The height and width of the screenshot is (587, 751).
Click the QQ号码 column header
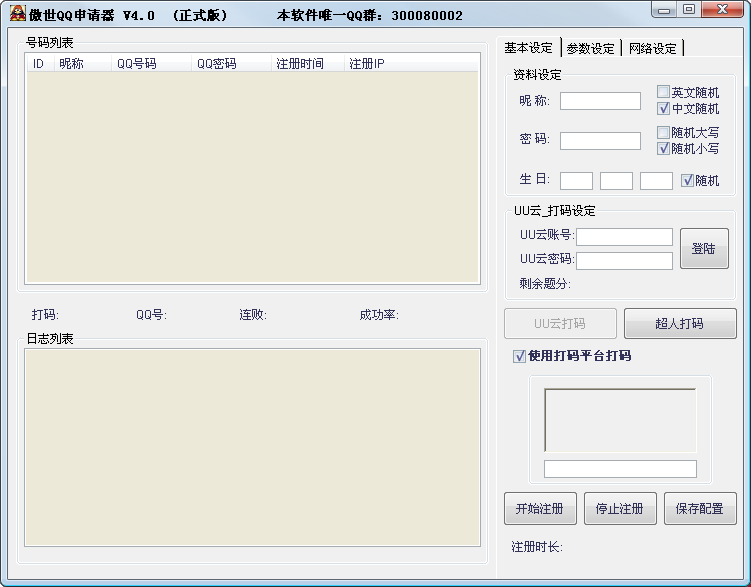click(x=151, y=63)
